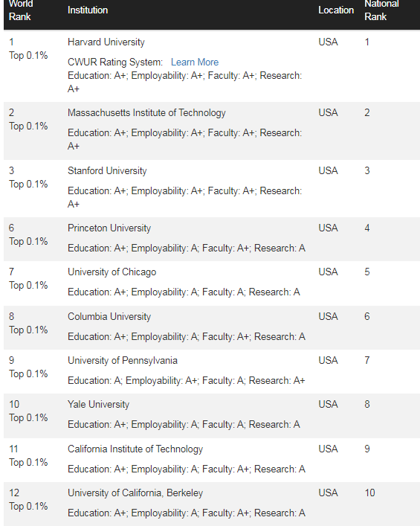Click CWUR Rating System label text
420x526 pixels.
click(x=115, y=62)
